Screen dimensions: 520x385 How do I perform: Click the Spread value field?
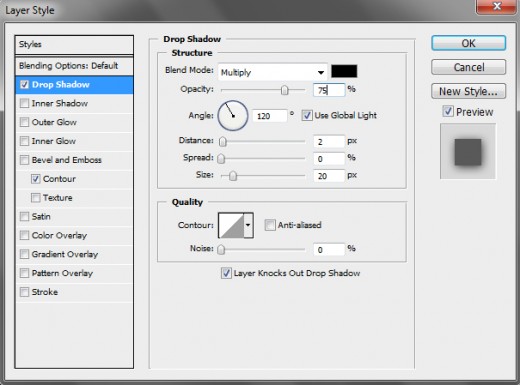(329, 159)
